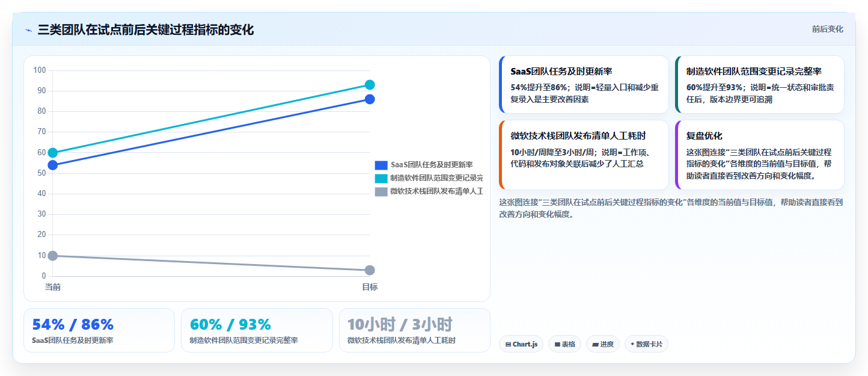Click the 54%提升至86% description text
The width and height of the screenshot is (868, 376).
coord(584,93)
